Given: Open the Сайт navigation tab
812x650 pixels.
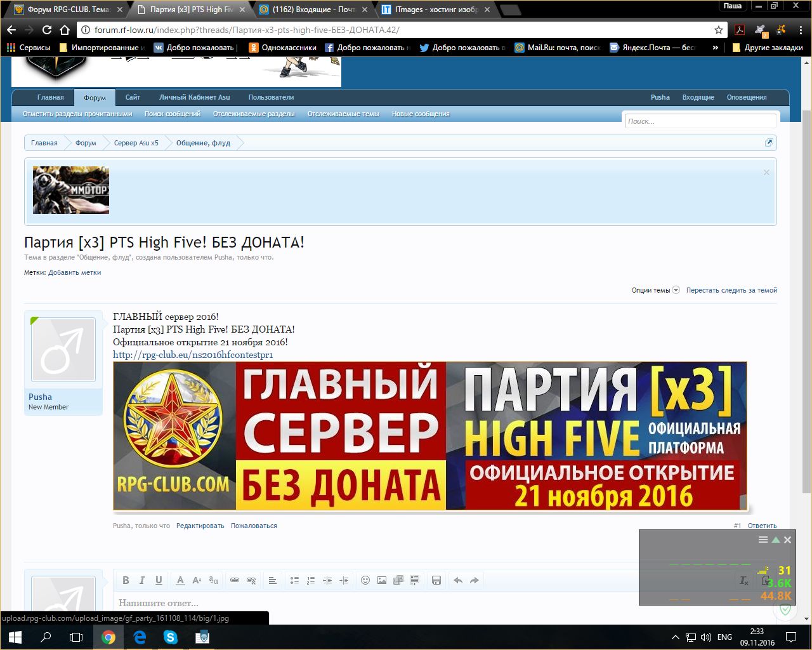Looking at the screenshot, I should [133, 97].
